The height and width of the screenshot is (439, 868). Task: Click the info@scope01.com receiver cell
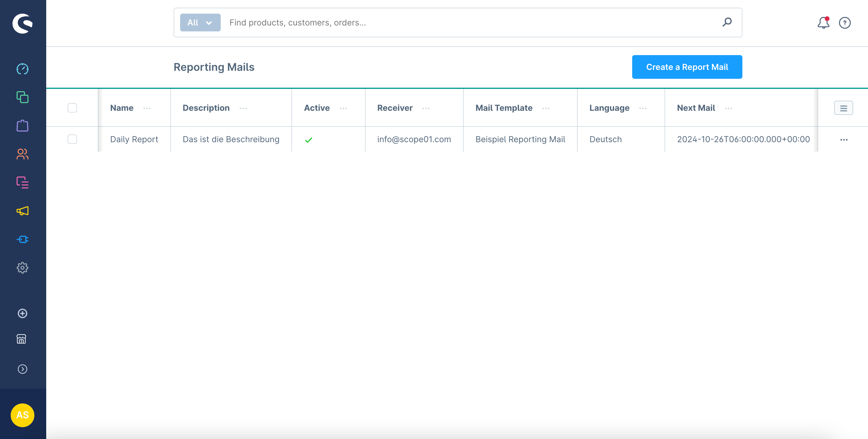pyautogui.click(x=414, y=139)
